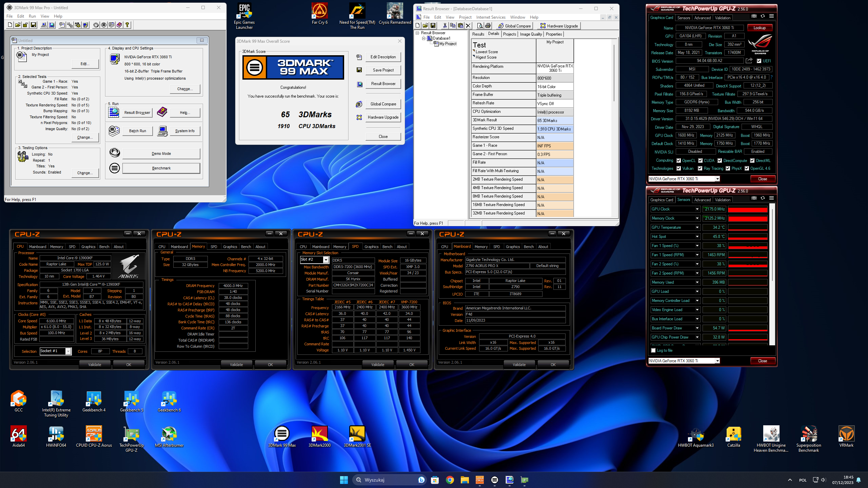Open Aida64 desktop icon
The width and height of the screenshot is (868, 488).
(18, 436)
